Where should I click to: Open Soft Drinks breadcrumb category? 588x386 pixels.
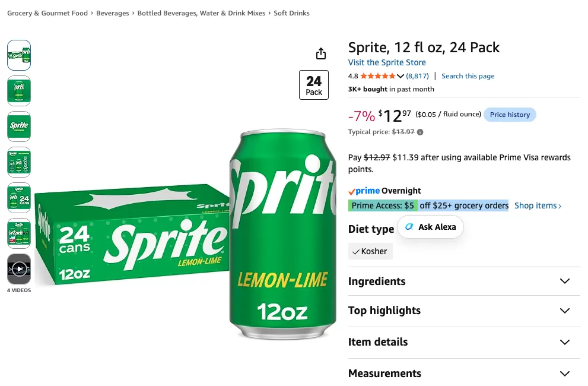[291, 13]
